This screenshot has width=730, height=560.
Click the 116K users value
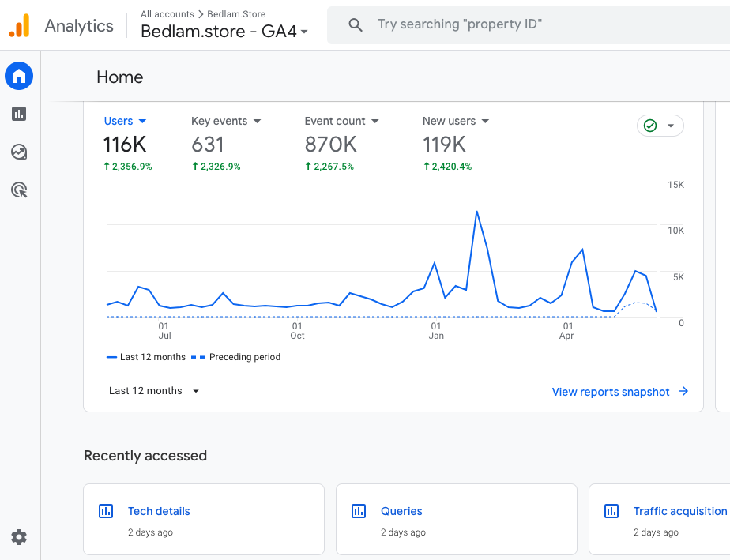pos(125,145)
